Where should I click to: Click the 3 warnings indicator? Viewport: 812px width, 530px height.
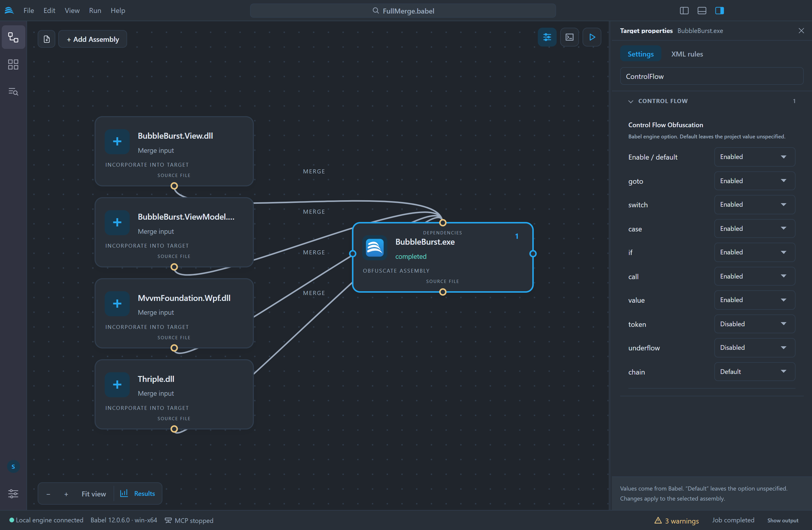[677, 521]
